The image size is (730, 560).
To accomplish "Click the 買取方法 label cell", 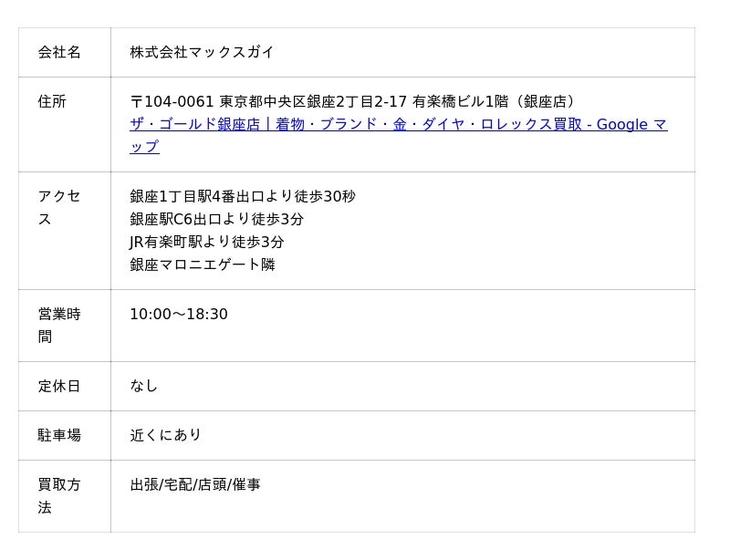I will (x=65, y=496).
